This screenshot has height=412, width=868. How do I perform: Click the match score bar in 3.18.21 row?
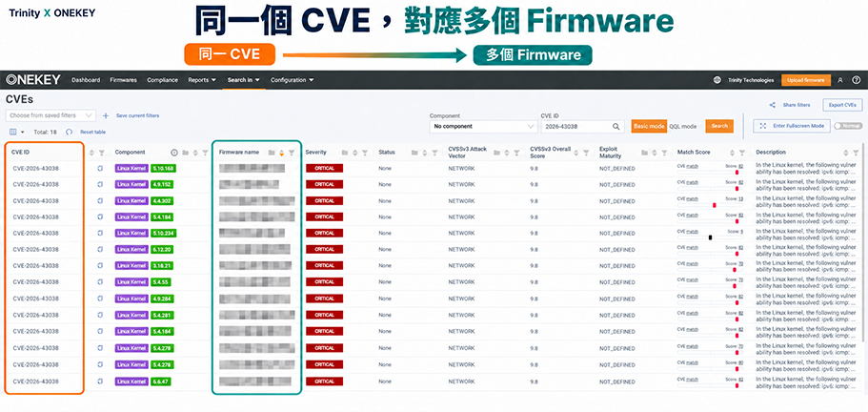tap(710, 270)
